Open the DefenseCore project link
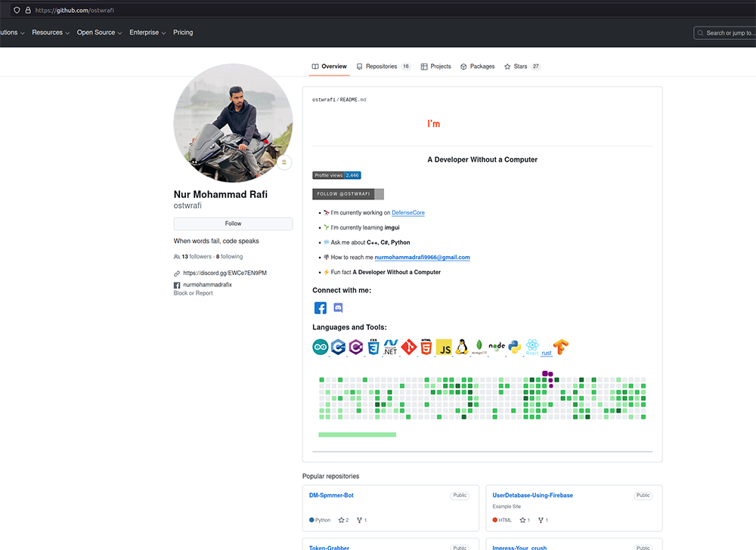756x550 pixels. pos(408,213)
